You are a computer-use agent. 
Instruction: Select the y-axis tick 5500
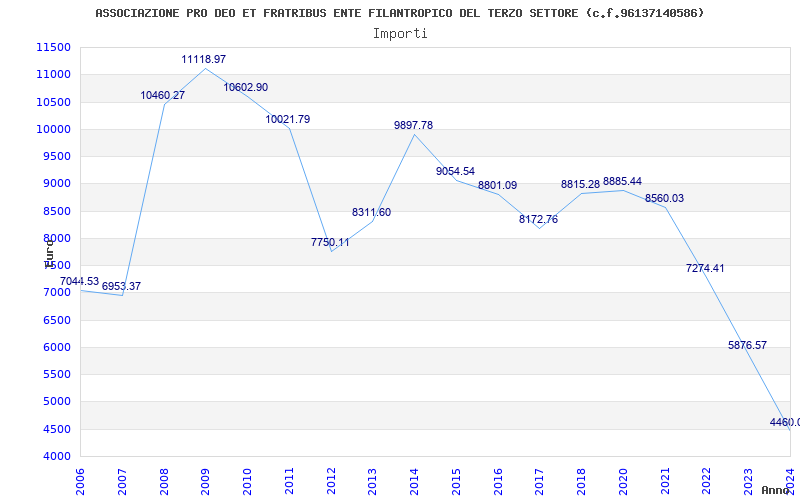click(x=56, y=374)
